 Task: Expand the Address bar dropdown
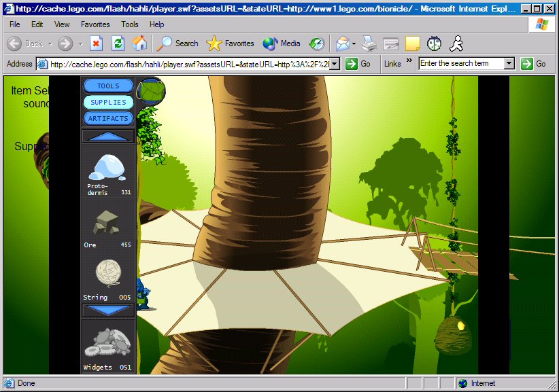pos(335,64)
